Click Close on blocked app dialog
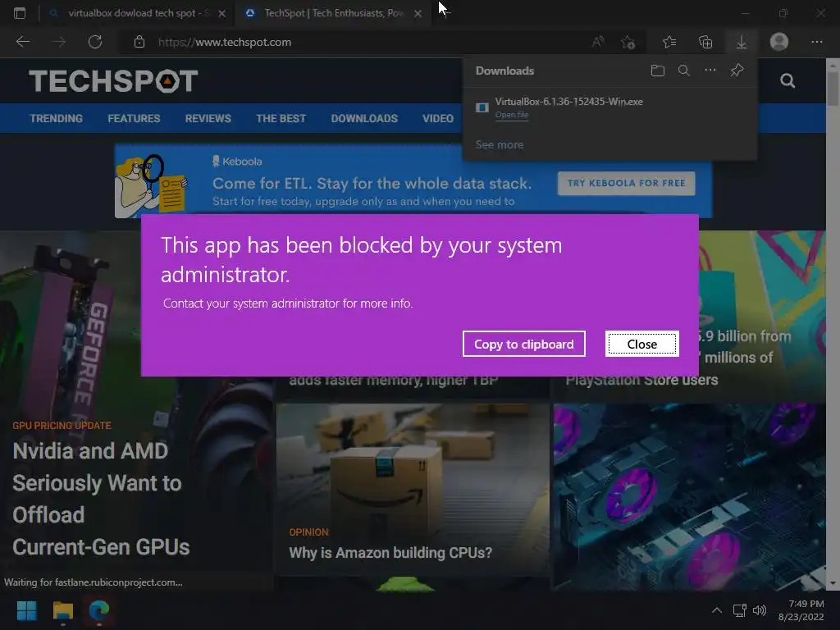 click(642, 344)
